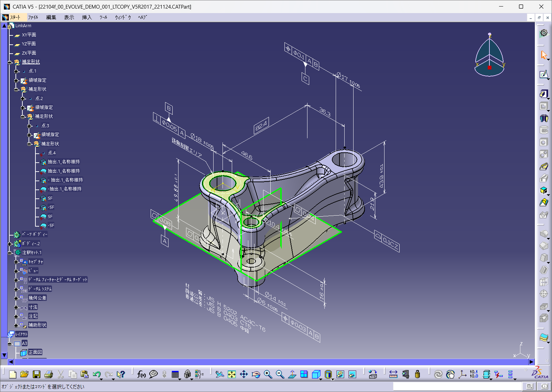Click the compass in the 3D view
Image resolution: width=552 pixels, height=392 pixels.
489,55
